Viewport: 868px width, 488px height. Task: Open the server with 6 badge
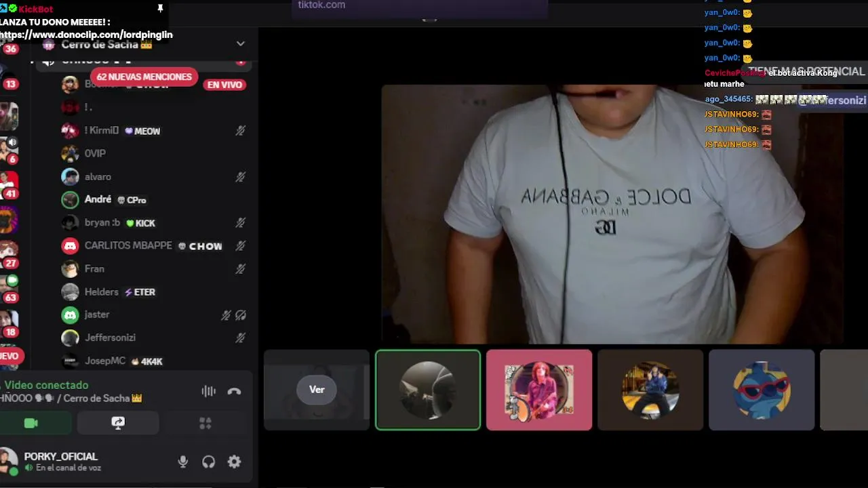pyautogui.click(x=9, y=150)
